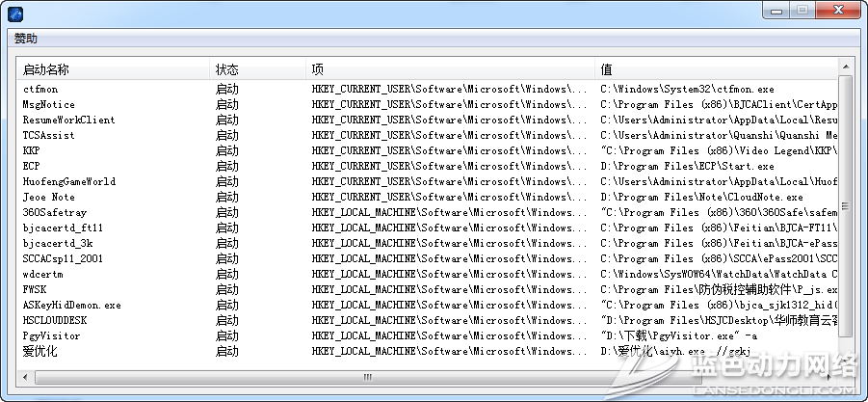Click the 项 column header

pos(317,69)
